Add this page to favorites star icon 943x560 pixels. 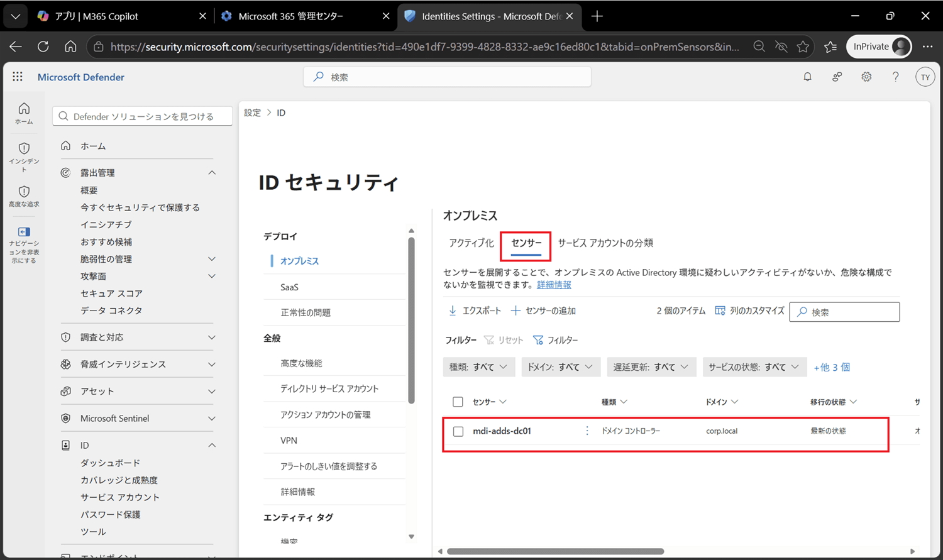[803, 47]
